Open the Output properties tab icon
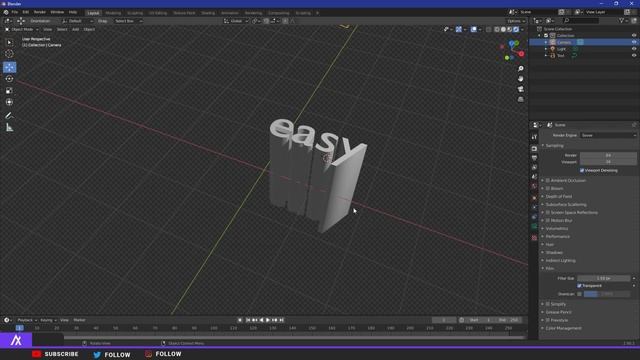Image resolution: width=640 pixels, height=360 pixels. 534,158
